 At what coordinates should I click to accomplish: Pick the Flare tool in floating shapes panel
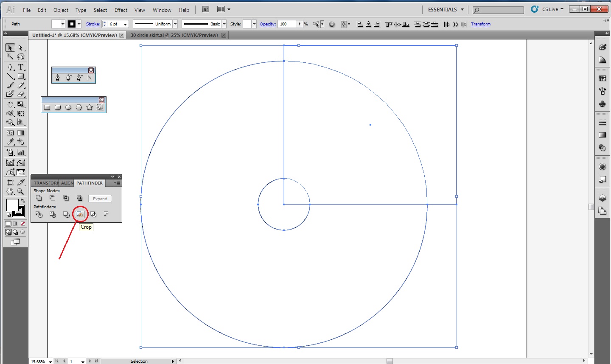tap(100, 108)
